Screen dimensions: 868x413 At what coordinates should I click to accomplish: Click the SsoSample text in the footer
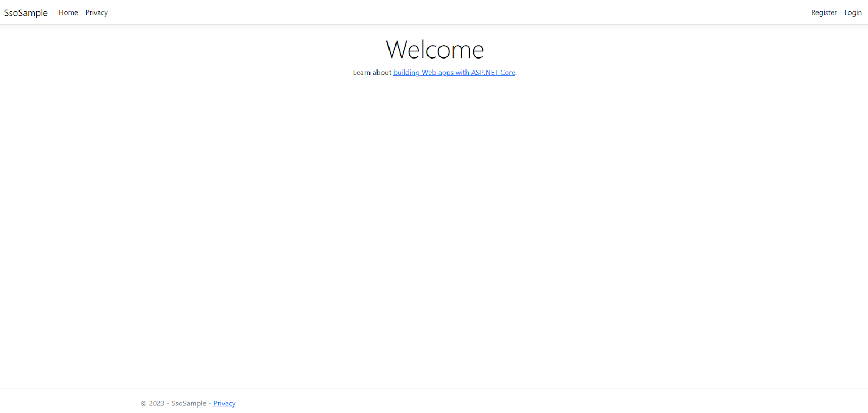point(189,403)
